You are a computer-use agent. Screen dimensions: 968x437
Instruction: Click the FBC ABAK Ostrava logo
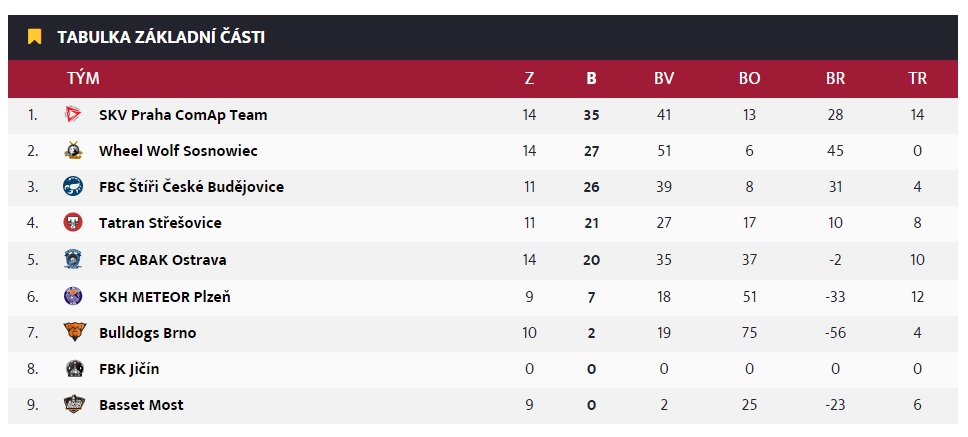73,259
